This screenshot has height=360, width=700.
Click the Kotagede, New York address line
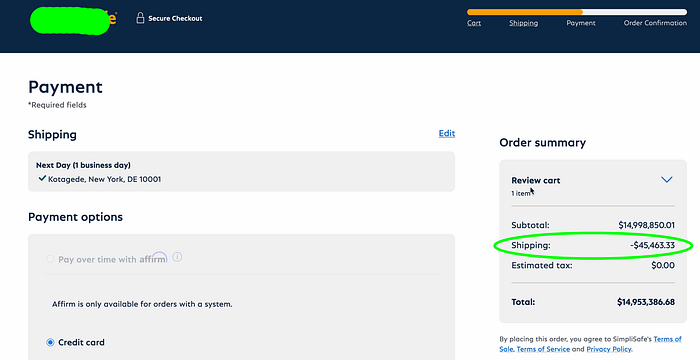104,179
